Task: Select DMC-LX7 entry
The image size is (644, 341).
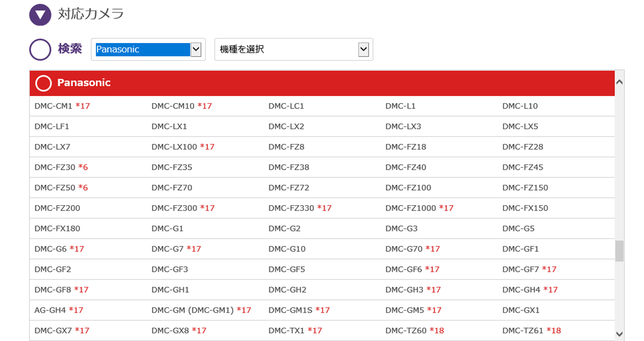Action: [52, 147]
